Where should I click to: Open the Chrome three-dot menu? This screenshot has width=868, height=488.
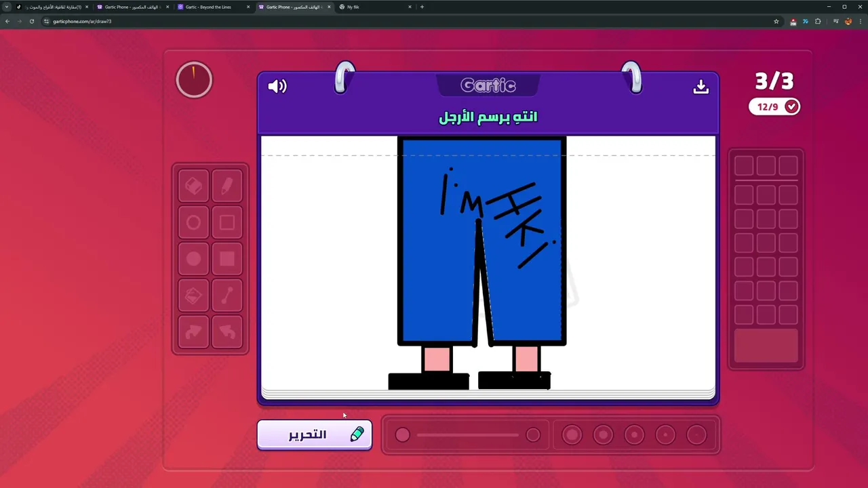(x=860, y=21)
